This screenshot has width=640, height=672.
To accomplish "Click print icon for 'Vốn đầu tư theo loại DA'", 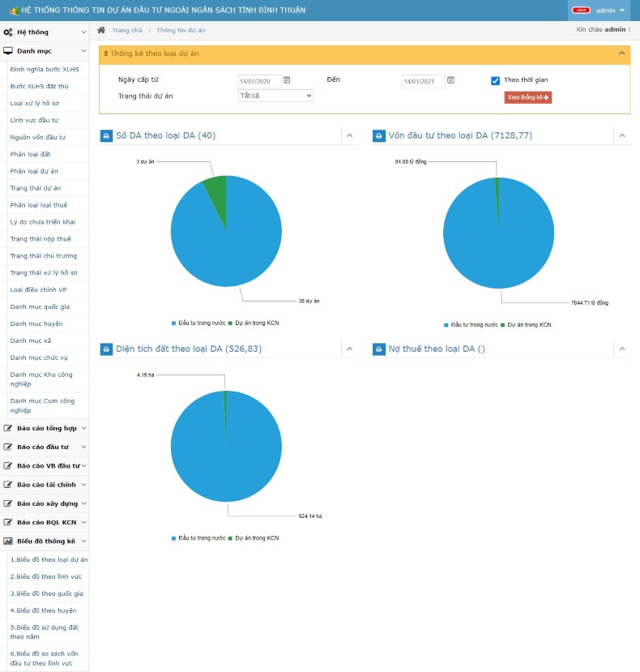I will (378, 136).
